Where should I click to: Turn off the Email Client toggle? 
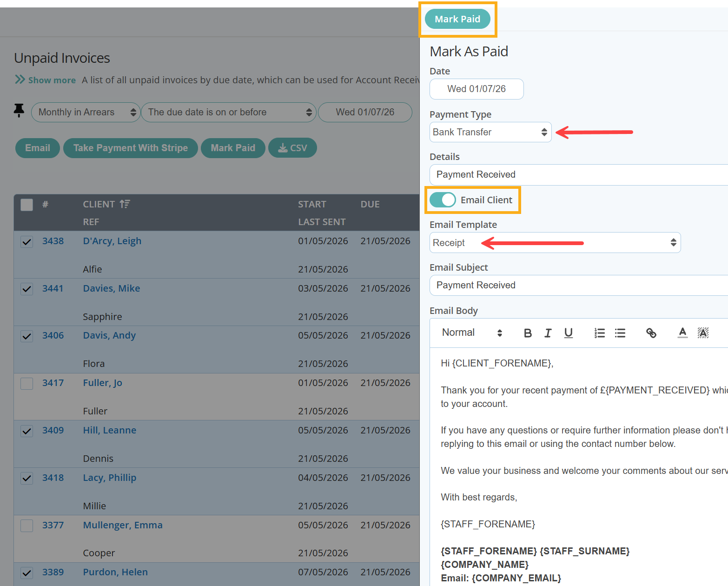pos(443,200)
